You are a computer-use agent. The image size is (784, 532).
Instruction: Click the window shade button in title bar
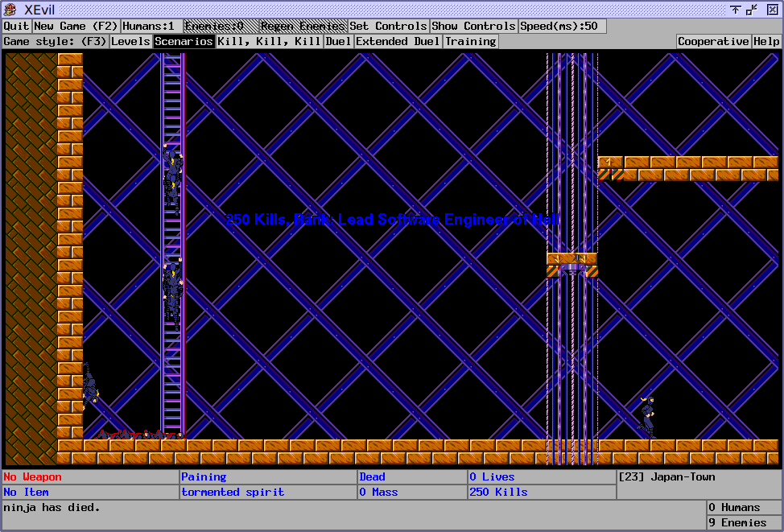point(735,10)
